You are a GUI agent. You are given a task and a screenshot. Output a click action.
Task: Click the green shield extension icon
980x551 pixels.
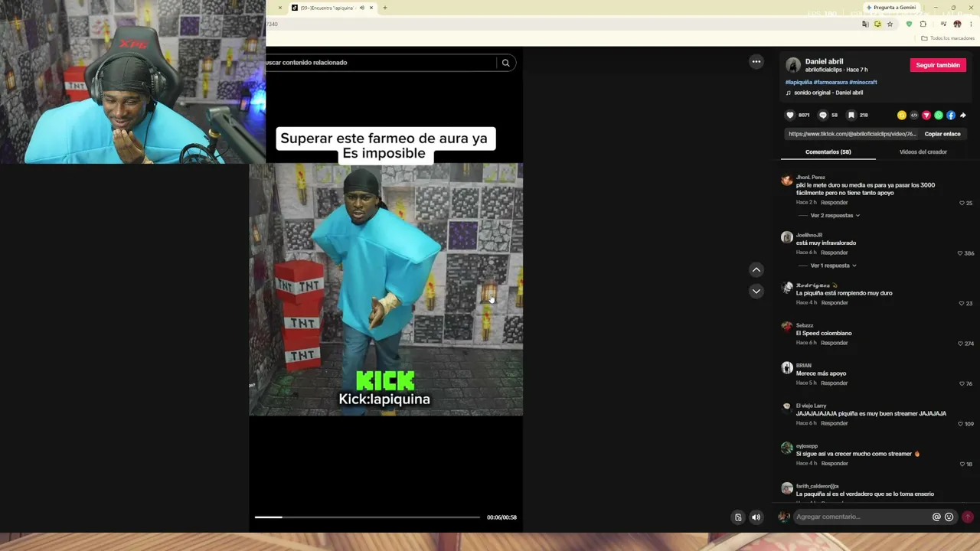[909, 24]
